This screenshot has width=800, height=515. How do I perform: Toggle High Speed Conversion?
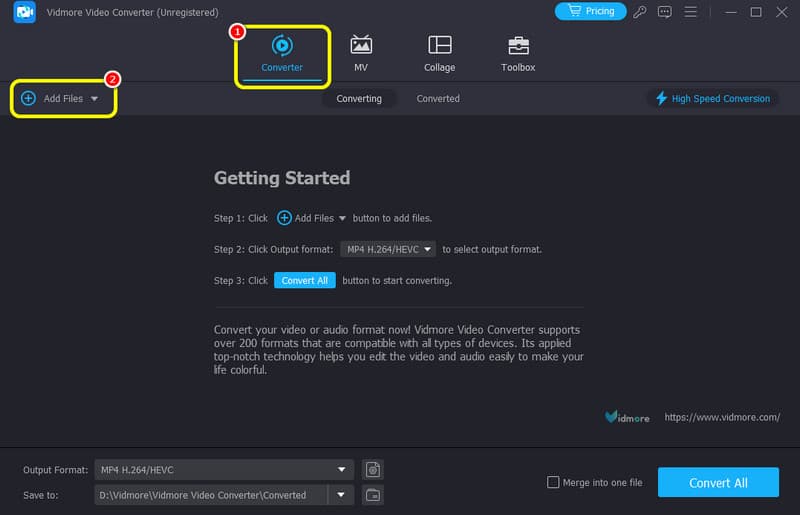point(713,99)
